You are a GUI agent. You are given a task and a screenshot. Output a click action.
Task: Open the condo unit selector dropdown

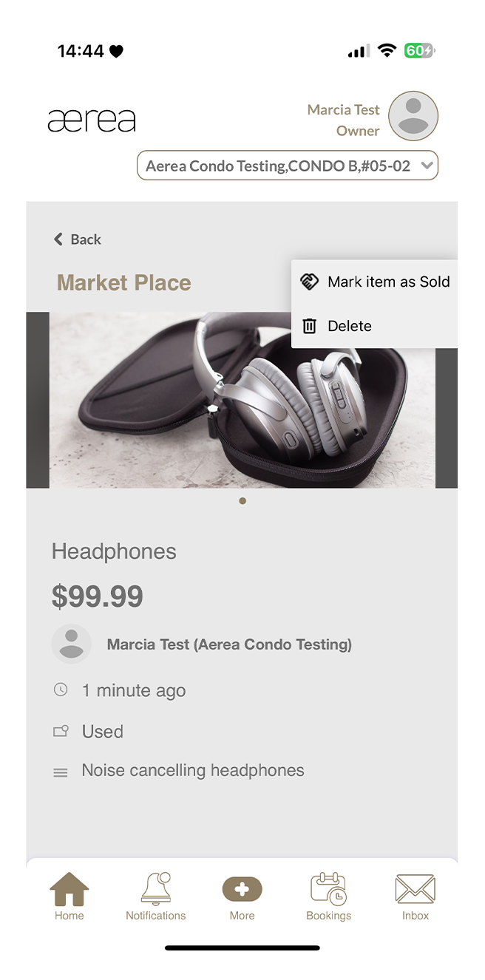tap(288, 165)
